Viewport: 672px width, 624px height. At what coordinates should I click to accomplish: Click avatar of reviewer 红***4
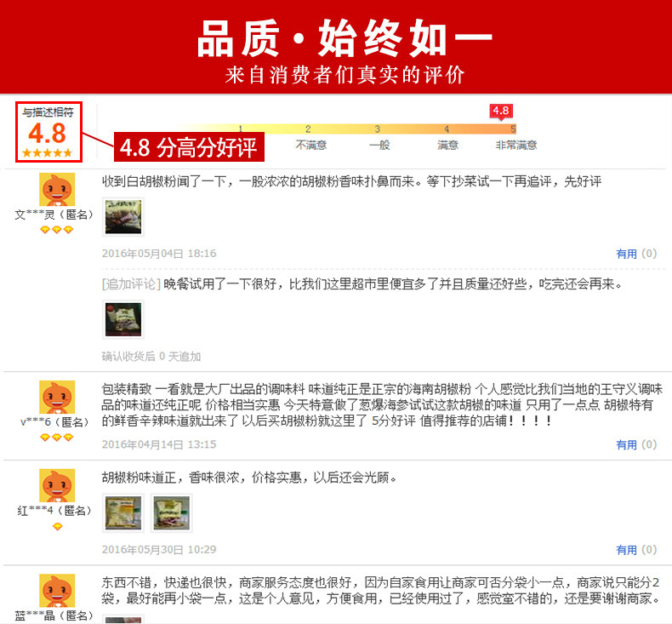(57, 485)
